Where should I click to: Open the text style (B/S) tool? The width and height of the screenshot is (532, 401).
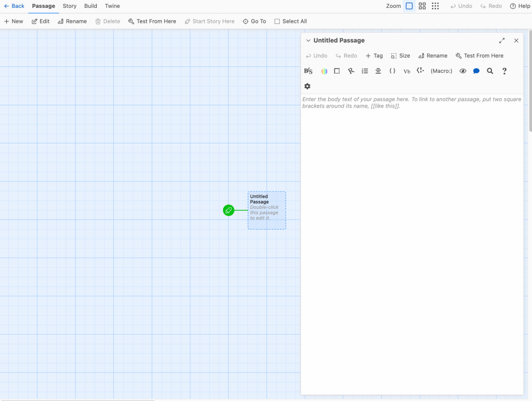click(x=308, y=71)
